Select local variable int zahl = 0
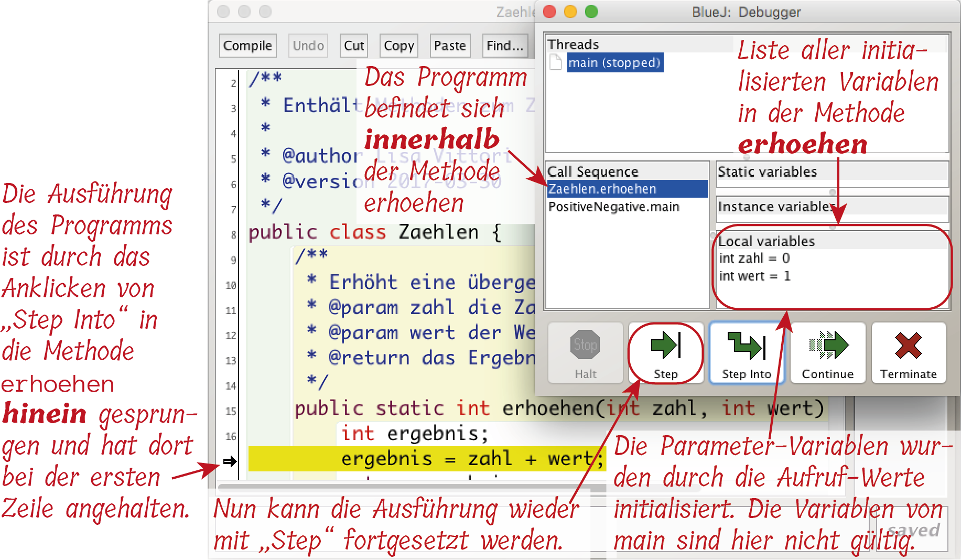The width and height of the screenshot is (961, 560). (754, 258)
